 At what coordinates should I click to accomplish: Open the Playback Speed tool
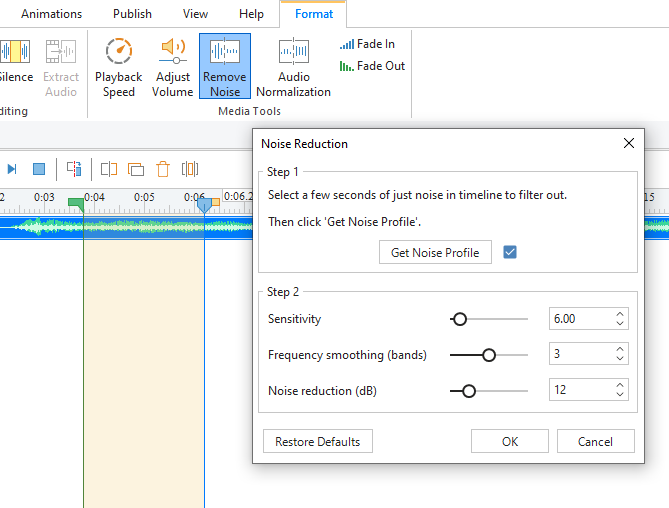(x=119, y=67)
